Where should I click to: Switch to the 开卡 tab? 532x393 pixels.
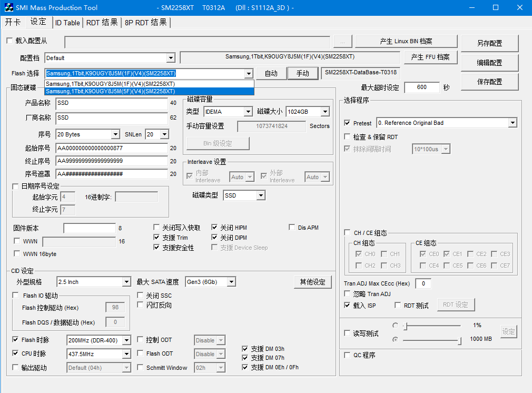point(13,22)
